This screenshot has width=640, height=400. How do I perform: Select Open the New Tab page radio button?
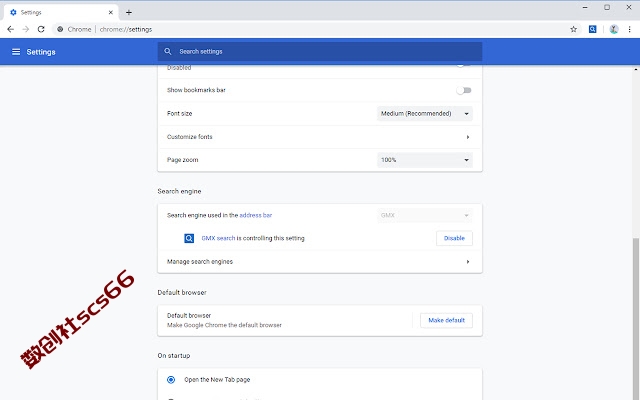pos(171,380)
